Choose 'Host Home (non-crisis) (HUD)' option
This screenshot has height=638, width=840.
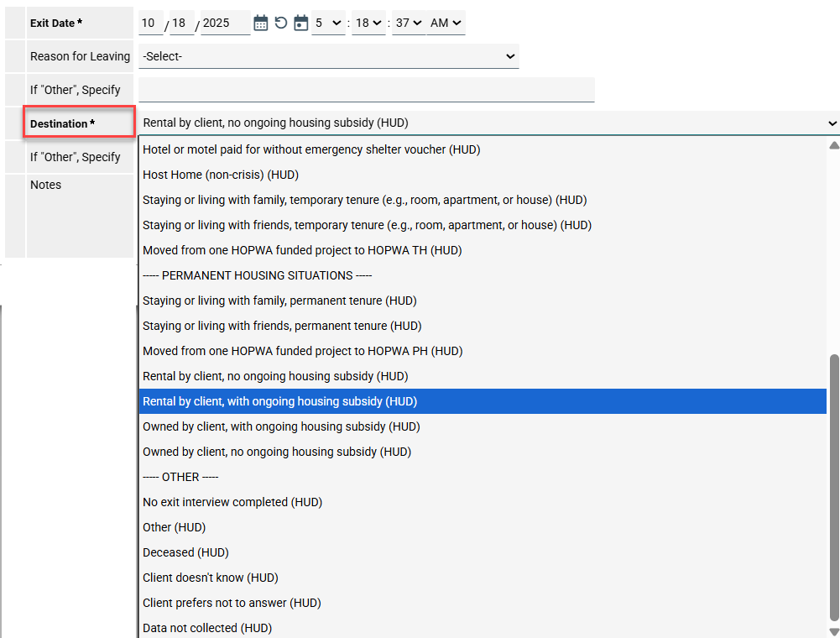(221, 175)
